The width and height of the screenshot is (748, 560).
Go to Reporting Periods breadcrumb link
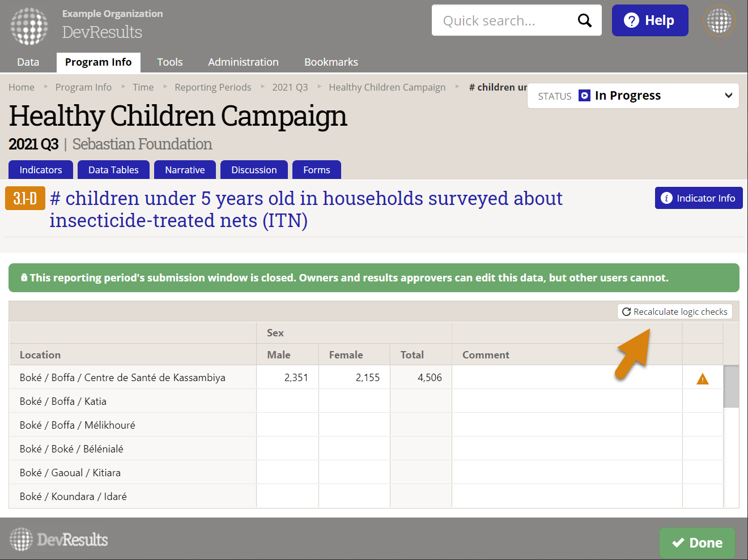[x=213, y=87]
